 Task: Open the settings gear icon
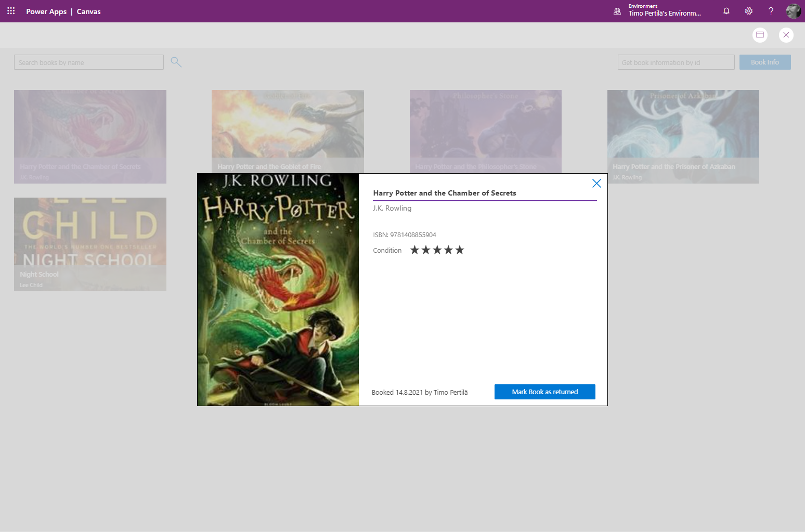click(749, 11)
